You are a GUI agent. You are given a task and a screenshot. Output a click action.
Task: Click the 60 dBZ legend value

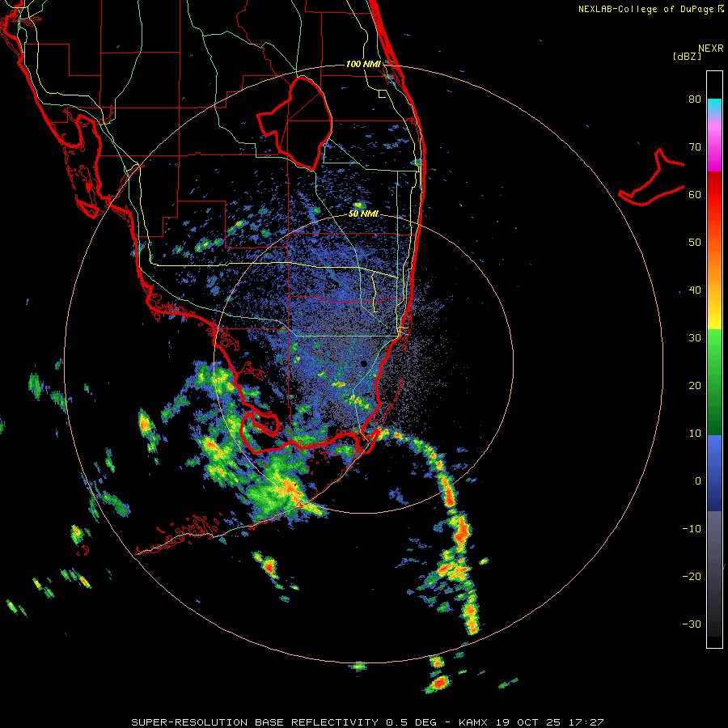tap(695, 194)
